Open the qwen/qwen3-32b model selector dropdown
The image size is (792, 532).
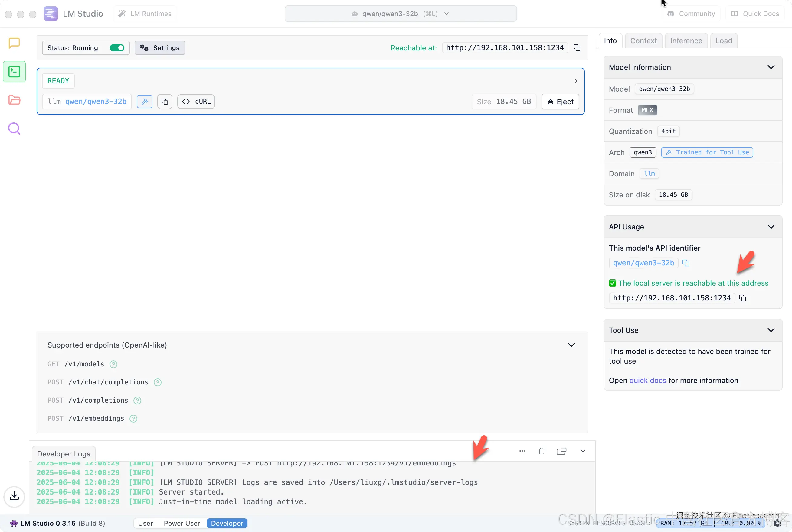point(401,14)
